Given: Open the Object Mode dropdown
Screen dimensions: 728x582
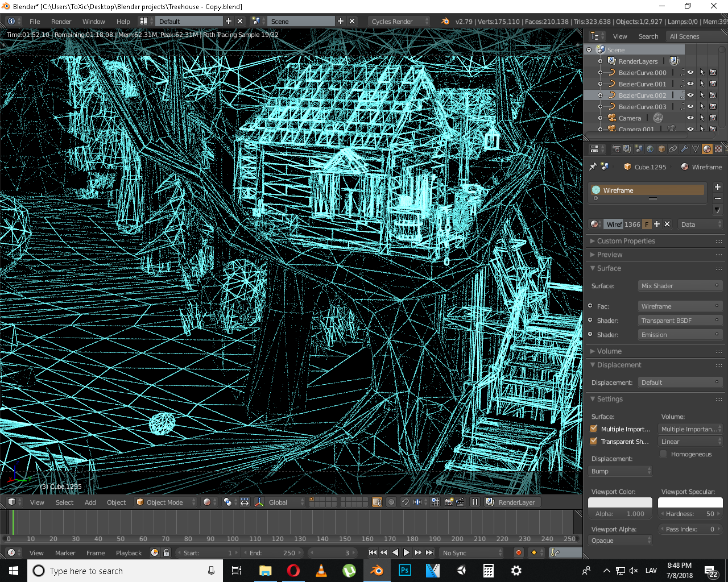Looking at the screenshot, I should (166, 502).
